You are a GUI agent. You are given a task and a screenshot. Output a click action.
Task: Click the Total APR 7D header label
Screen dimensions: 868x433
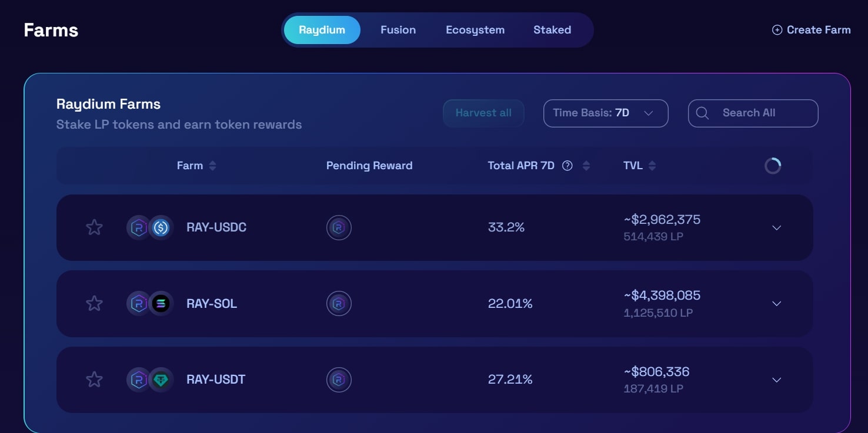[521, 166]
